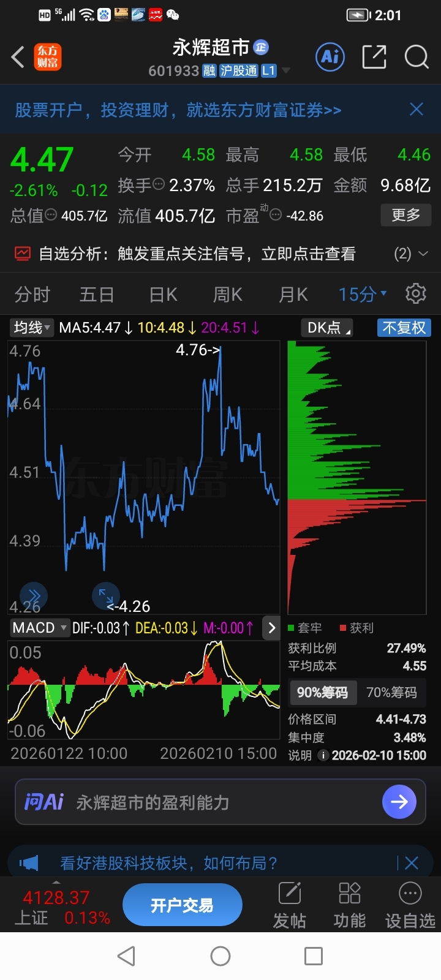Tap Android home navigation button
Image resolution: width=441 pixels, height=980 pixels.
tap(221, 956)
